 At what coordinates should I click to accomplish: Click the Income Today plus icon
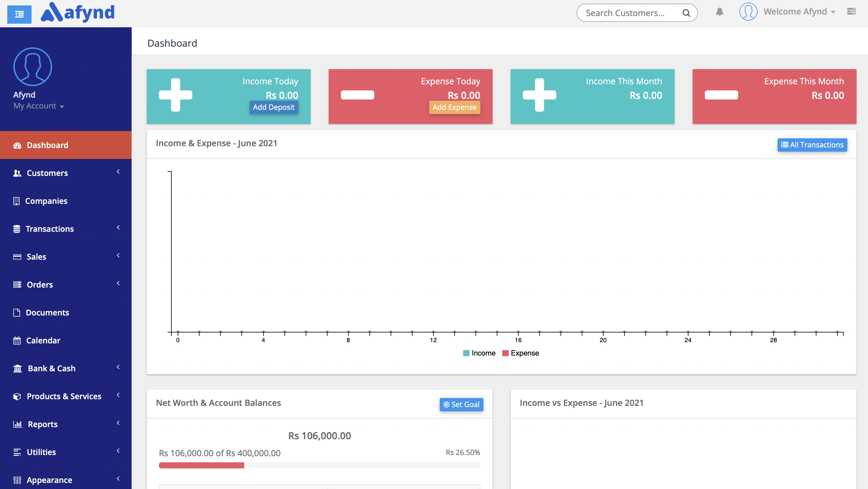[176, 95]
